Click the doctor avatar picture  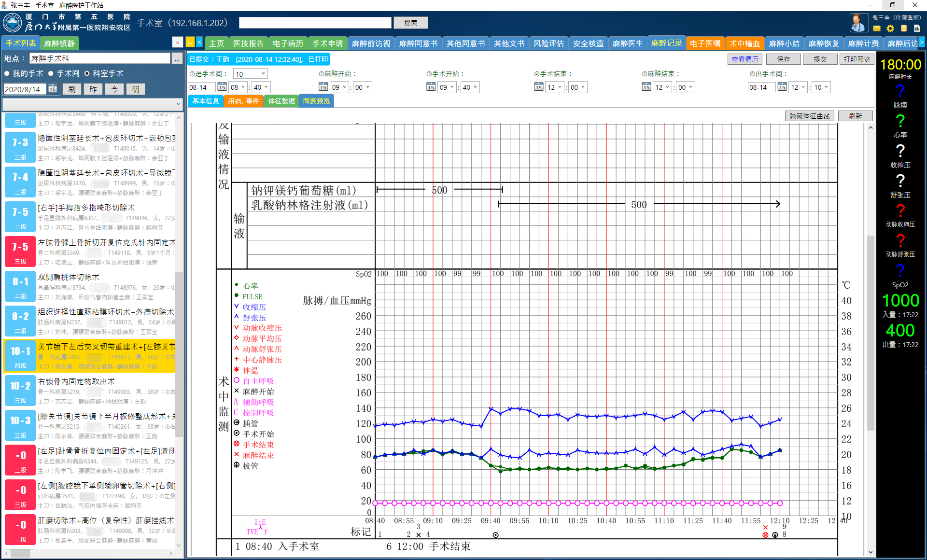point(858,23)
